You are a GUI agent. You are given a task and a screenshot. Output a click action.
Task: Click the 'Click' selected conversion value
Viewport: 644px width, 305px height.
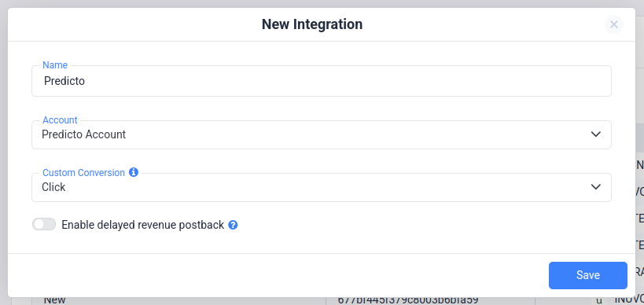pyautogui.click(x=53, y=187)
